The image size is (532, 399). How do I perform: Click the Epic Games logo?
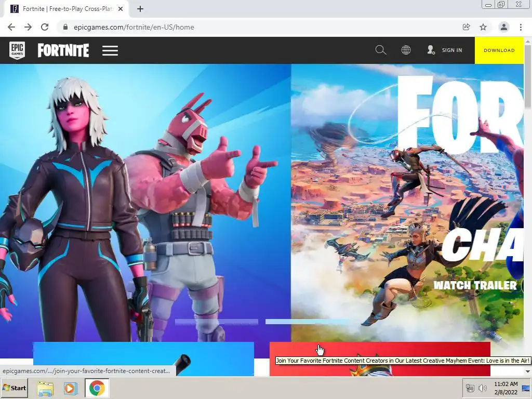[x=17, y=50]
